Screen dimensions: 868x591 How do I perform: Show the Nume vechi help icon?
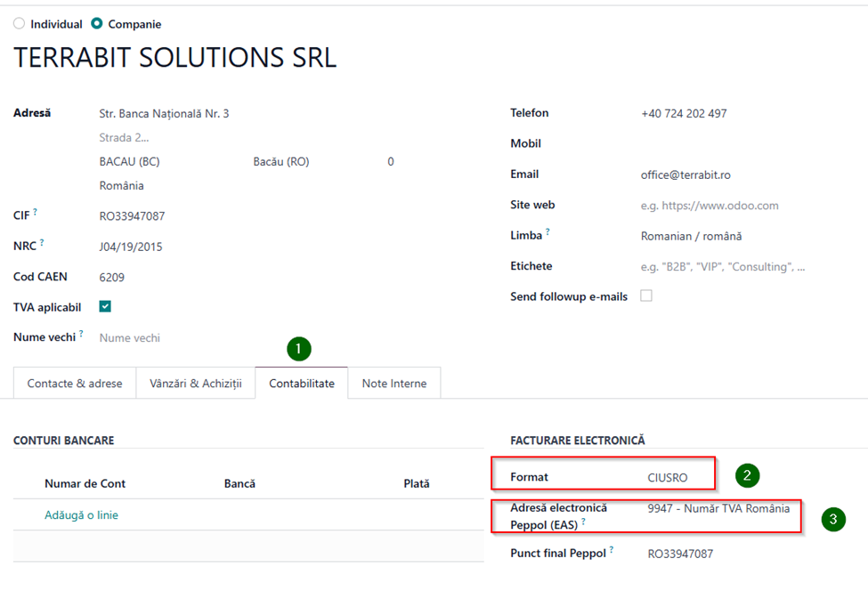(x=81, y=334)
